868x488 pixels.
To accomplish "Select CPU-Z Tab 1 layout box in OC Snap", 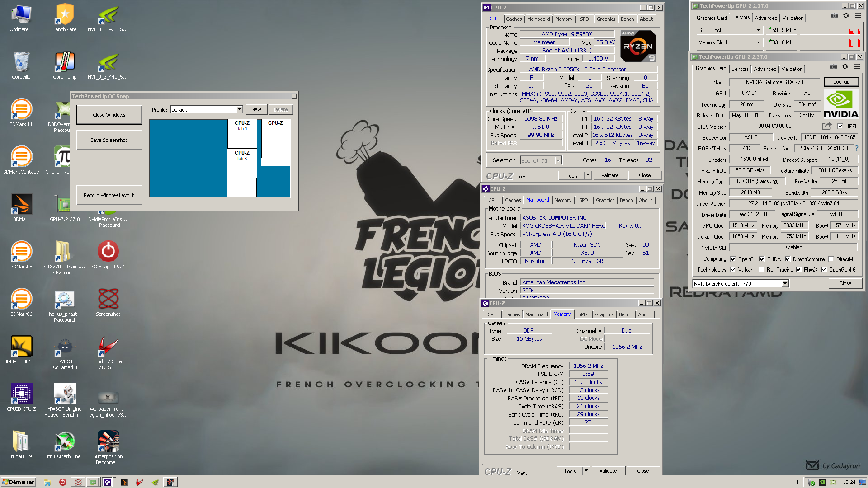I will pos(242,134).
